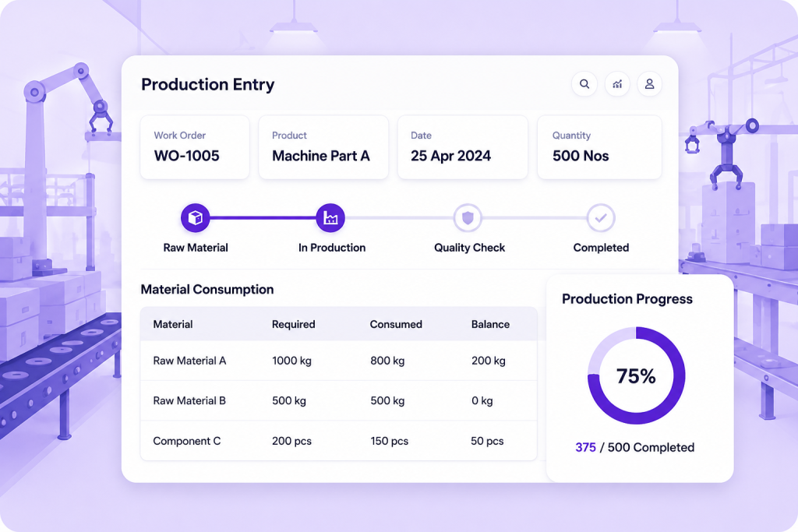Select the Quantity 500 Nos field
The width and height of the screenshot is (798, 532).
click(599, 147)
